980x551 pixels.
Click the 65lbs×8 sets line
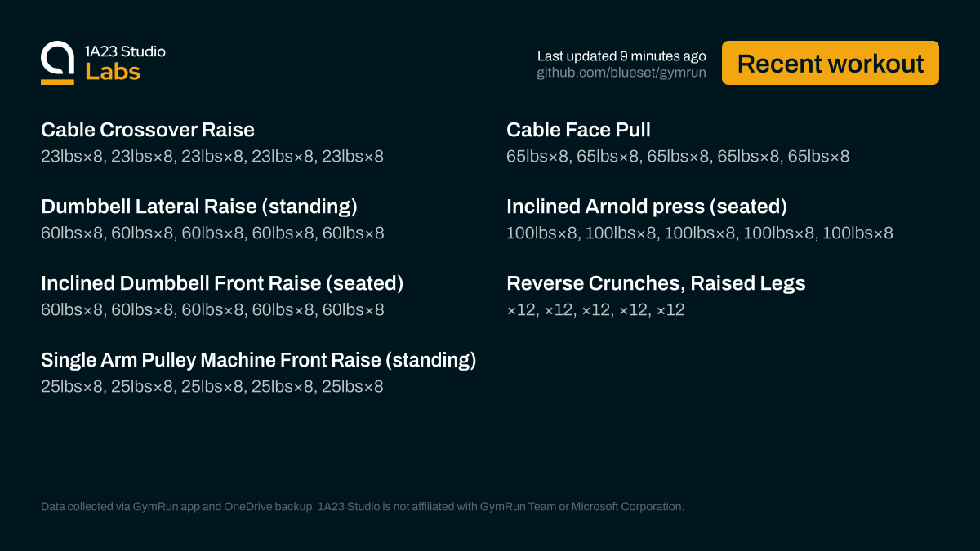point(678,156)
